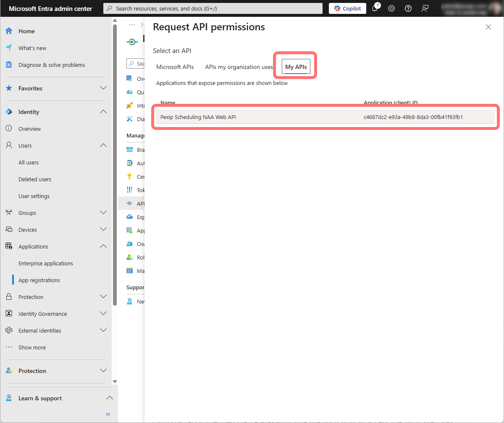
Task: Select the My APIs tab
Action: 296,67
